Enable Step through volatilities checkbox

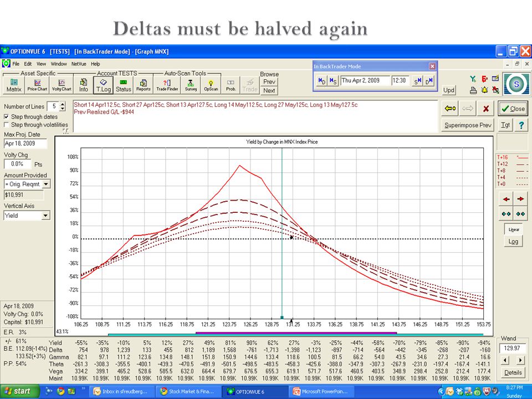point(7,125)
